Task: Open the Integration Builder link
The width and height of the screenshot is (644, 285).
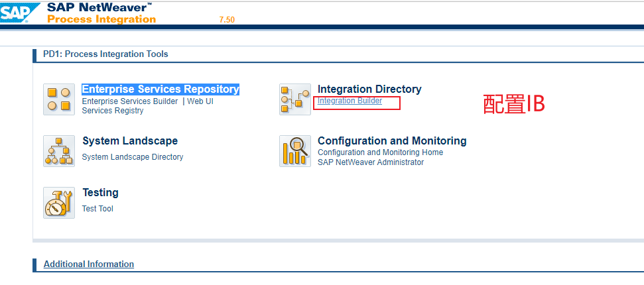Action: pyautogui.click(x=350, y=101)
